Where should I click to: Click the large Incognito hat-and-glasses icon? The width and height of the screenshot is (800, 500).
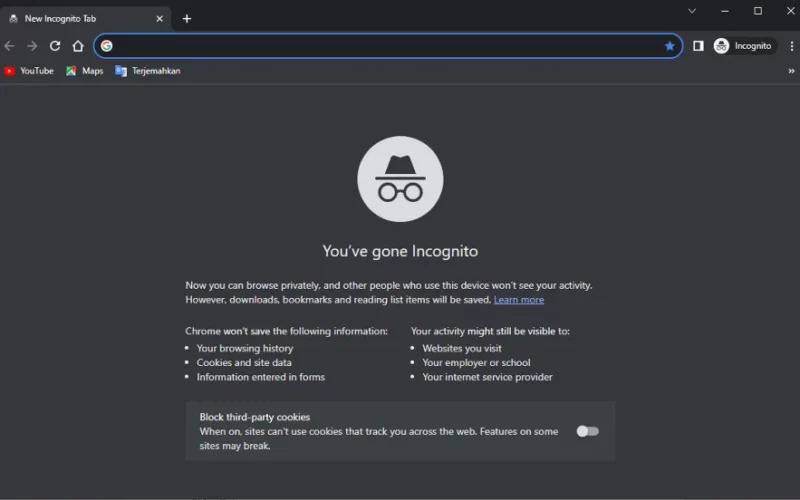point(400,179)
